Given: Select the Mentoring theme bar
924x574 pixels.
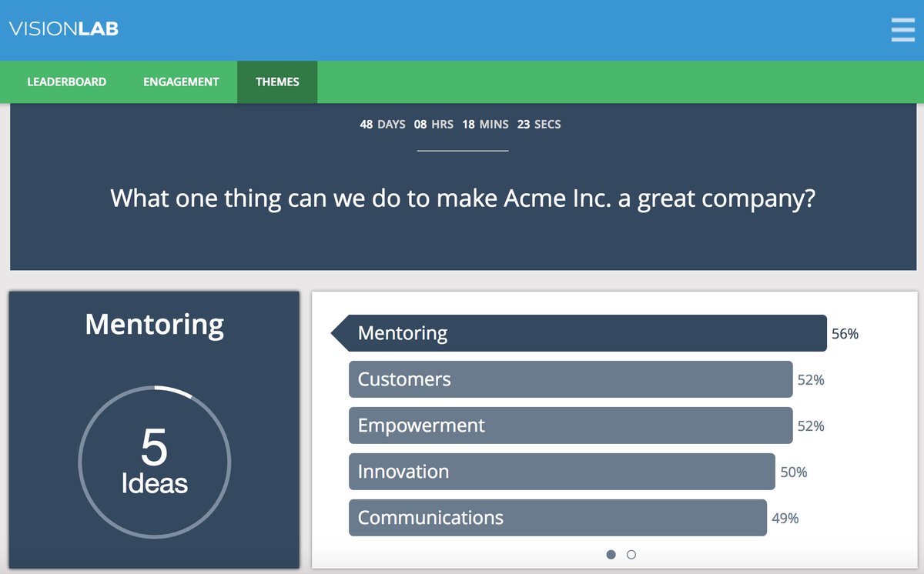Looking at the screenshot, I should [x=579, y=333].
